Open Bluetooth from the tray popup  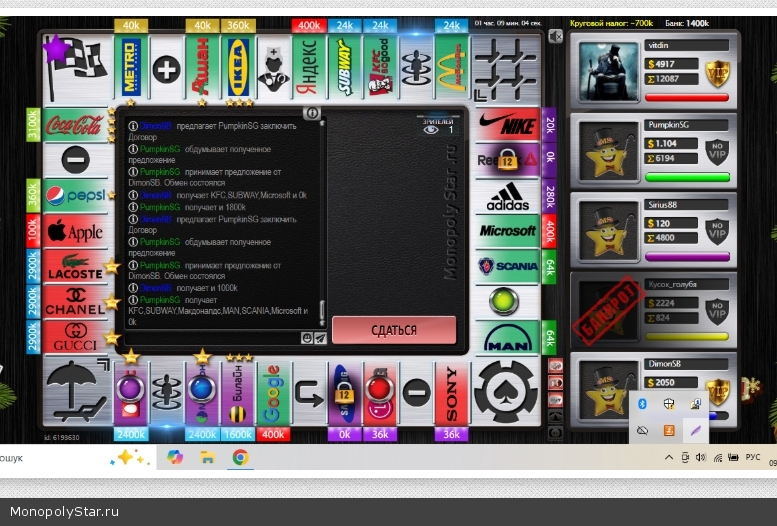642,404
